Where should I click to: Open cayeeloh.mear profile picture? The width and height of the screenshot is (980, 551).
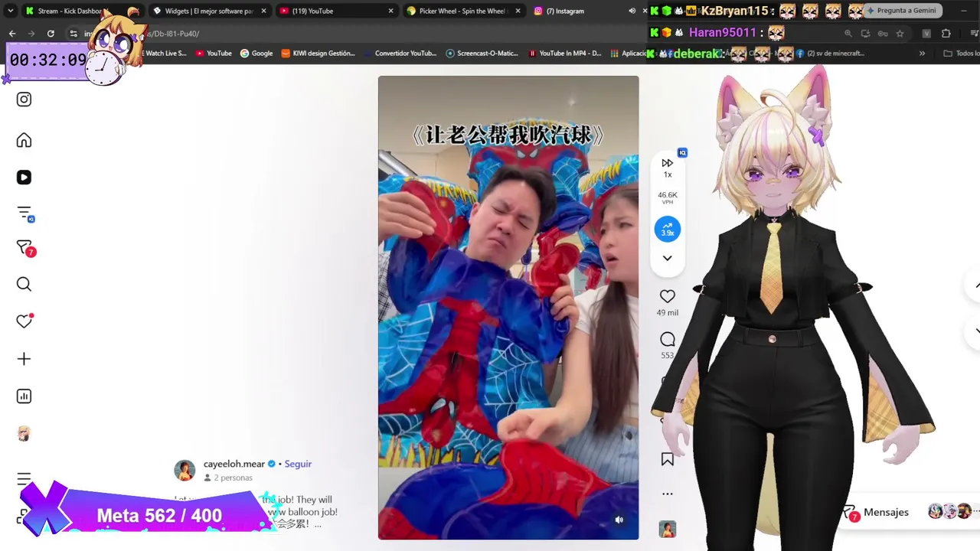(x=185, y=471)
